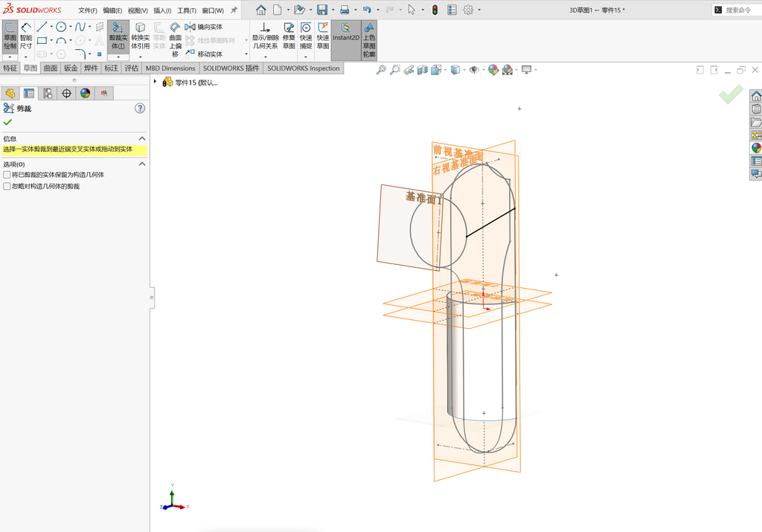The image size is (762, 532).
Task: Collapse the 信息 section
Action: (142, 138)
